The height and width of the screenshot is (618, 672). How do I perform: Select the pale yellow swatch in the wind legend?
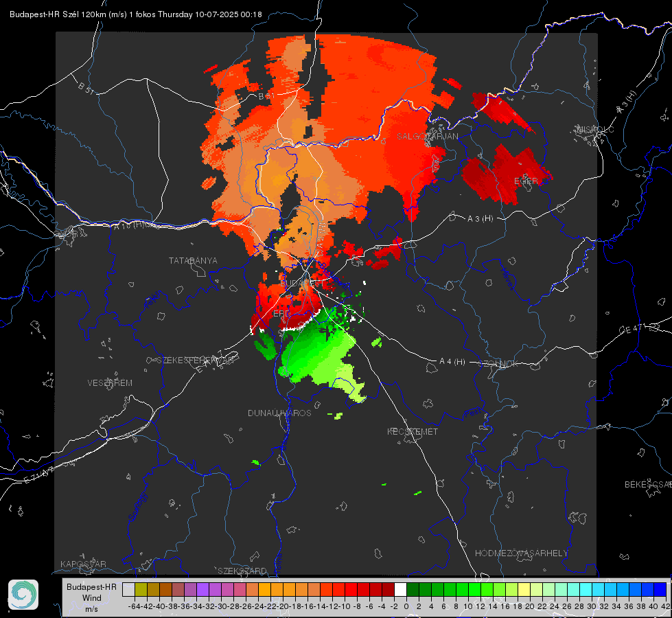click(x=524, y=590)
